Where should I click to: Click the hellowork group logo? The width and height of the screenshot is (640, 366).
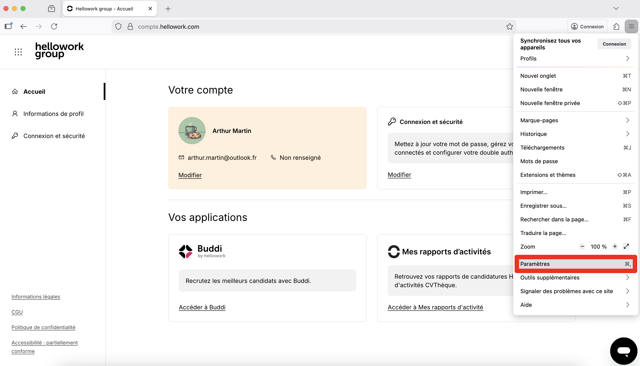[x=59, y=50]
